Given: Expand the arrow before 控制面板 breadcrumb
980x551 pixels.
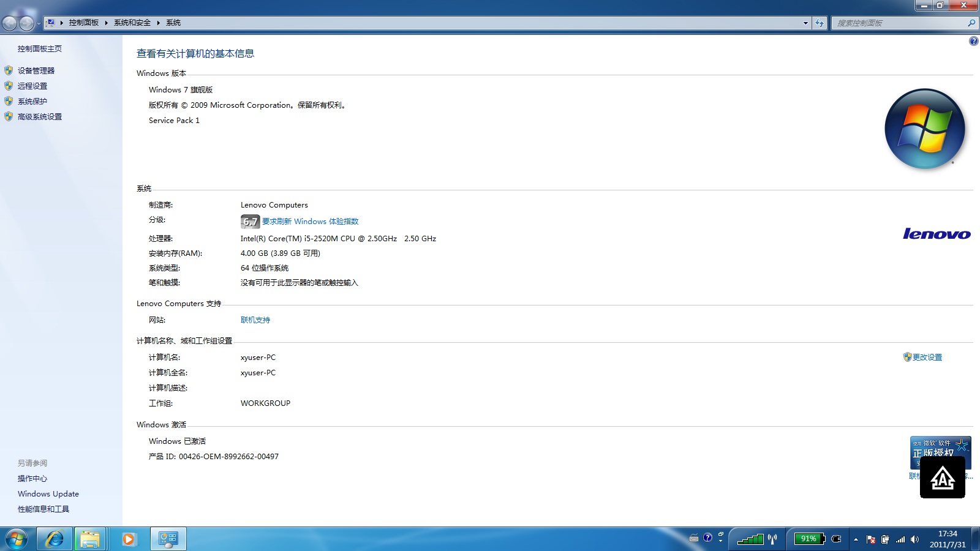Looking at the screenshot, I should pos(62,23).
